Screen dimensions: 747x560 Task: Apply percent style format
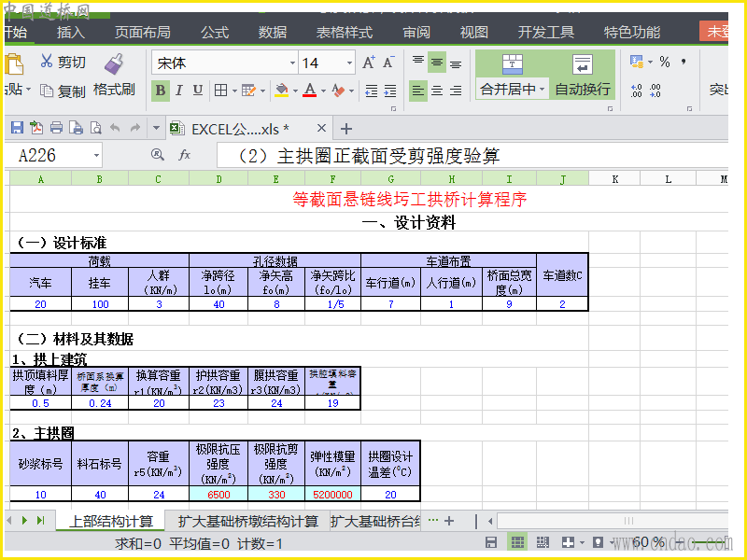click(665, 62)
